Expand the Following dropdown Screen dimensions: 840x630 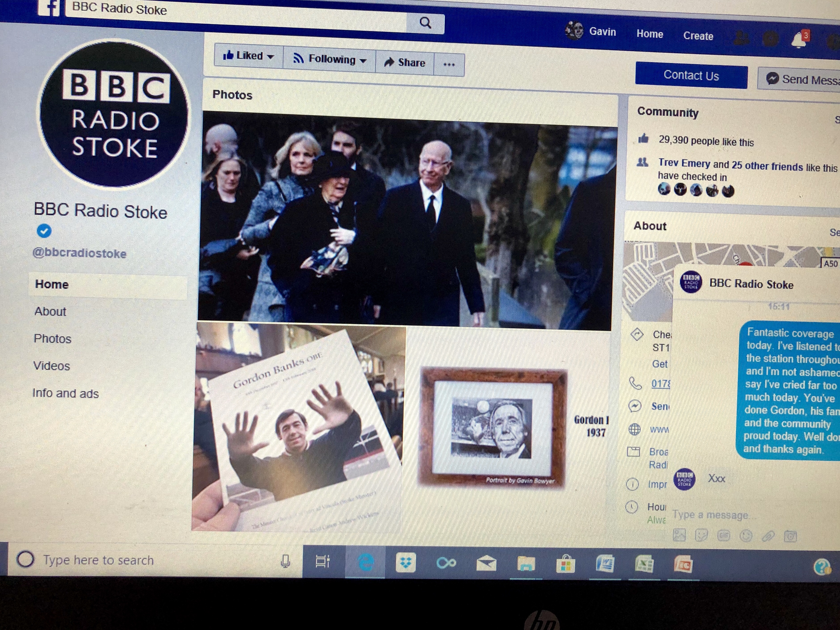coord(363,61)
